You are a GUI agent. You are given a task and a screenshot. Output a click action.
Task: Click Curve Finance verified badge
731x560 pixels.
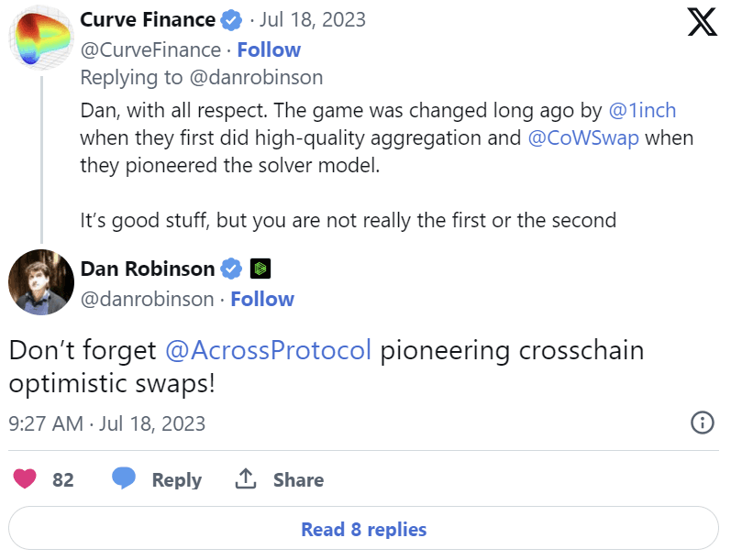tap(234, 19)
